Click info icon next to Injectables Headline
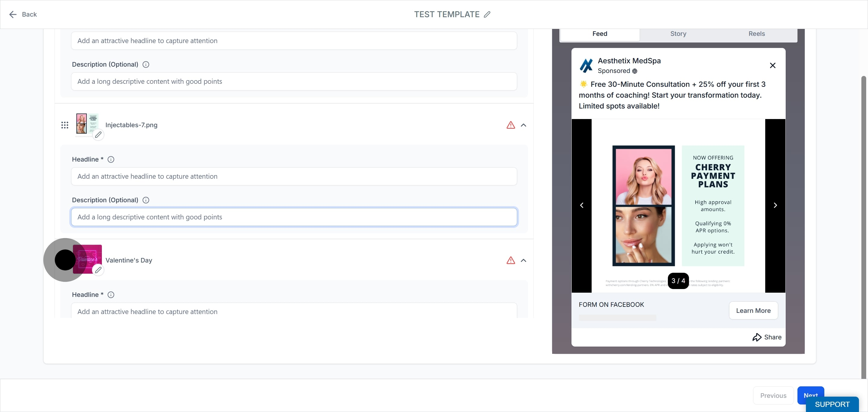Image resolution: width=868 pixels, height=412 pixels. click(111, 159)
